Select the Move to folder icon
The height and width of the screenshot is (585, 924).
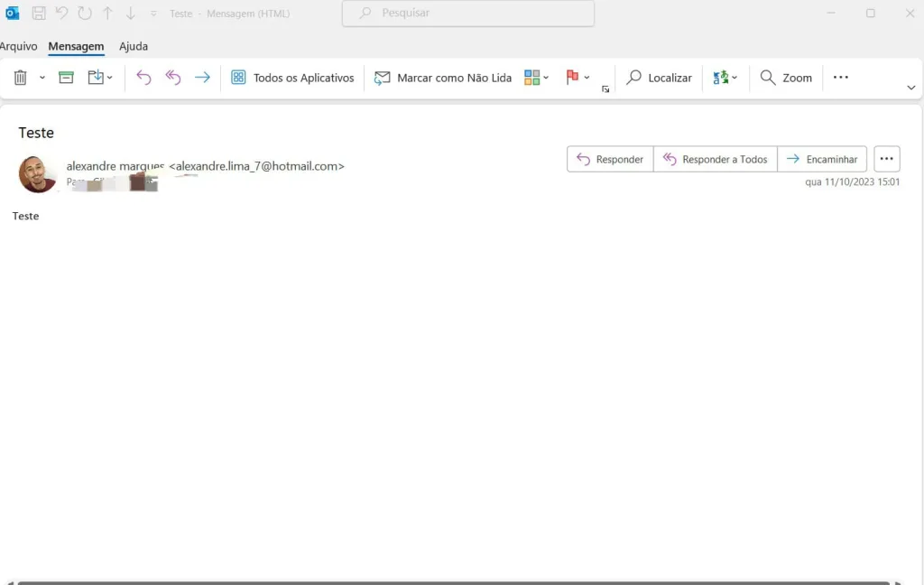point(97,78)
